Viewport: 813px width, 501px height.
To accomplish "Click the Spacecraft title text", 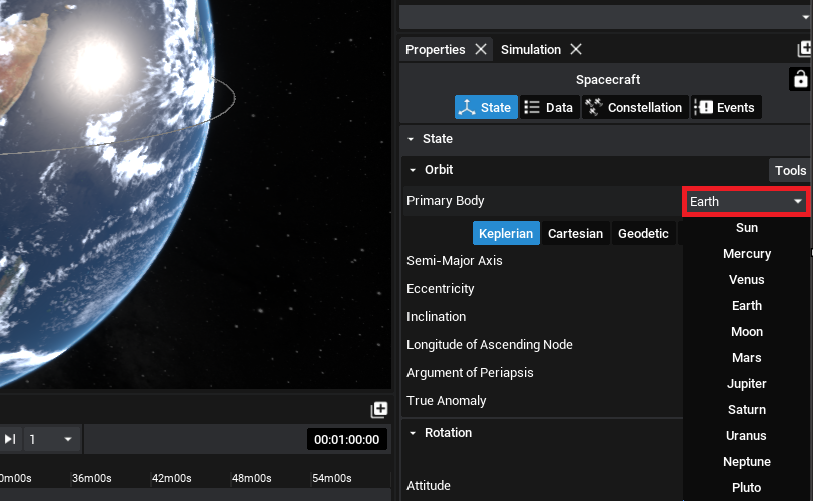I will pyautogui.click(x=608, y=79).
